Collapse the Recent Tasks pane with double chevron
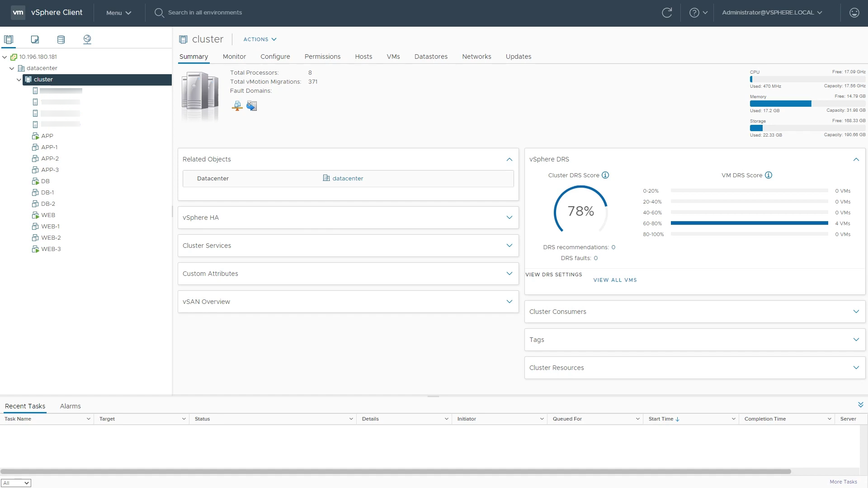 [861, 405]
